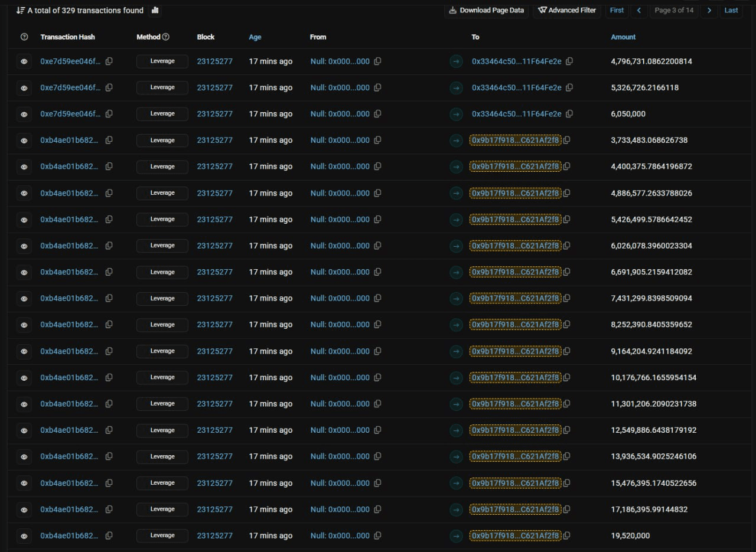Open block 23125277 in the 13,936,534.9025246106 row
The image size is (756, 552).
click(215, 456)
